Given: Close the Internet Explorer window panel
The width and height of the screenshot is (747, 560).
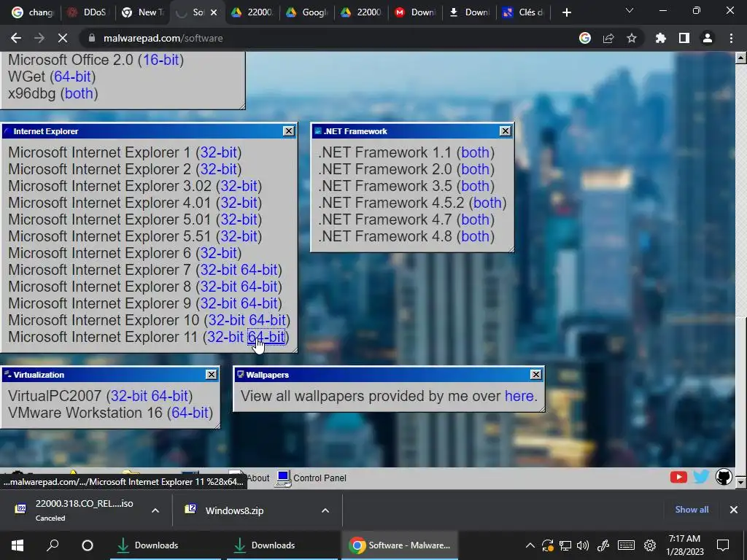Looking at the screenshot, I should 289,131.
